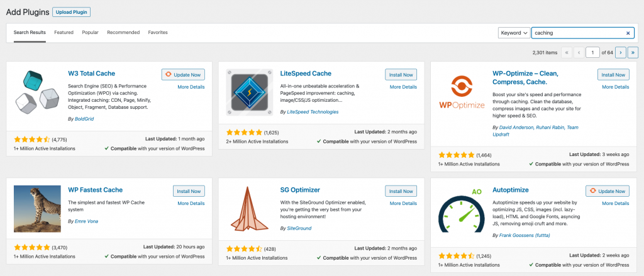
Task: Open the WP-Optimize title link
Action: 525,77
